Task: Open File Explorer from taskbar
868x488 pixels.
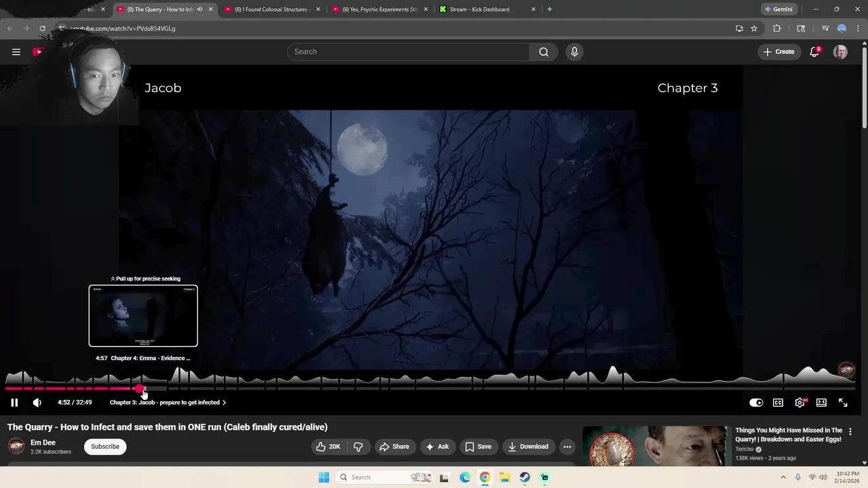Action: coord(505,477)
